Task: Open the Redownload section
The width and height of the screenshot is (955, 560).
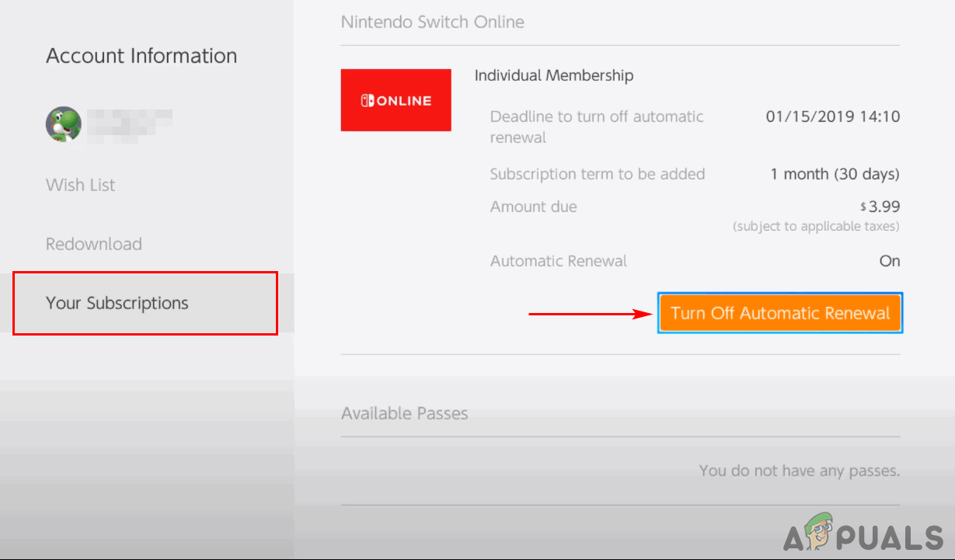Action: coord(94,244)
